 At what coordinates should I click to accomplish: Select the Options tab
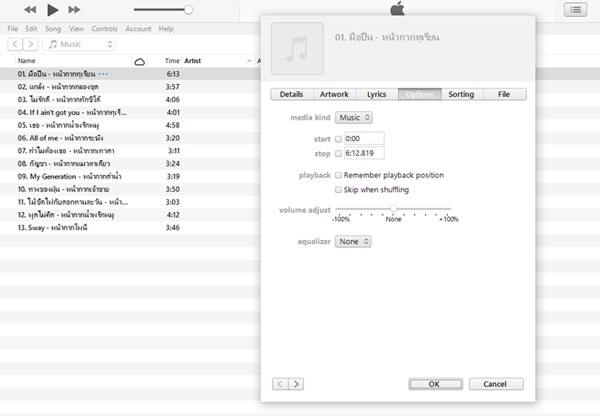(x=419, y=94)
